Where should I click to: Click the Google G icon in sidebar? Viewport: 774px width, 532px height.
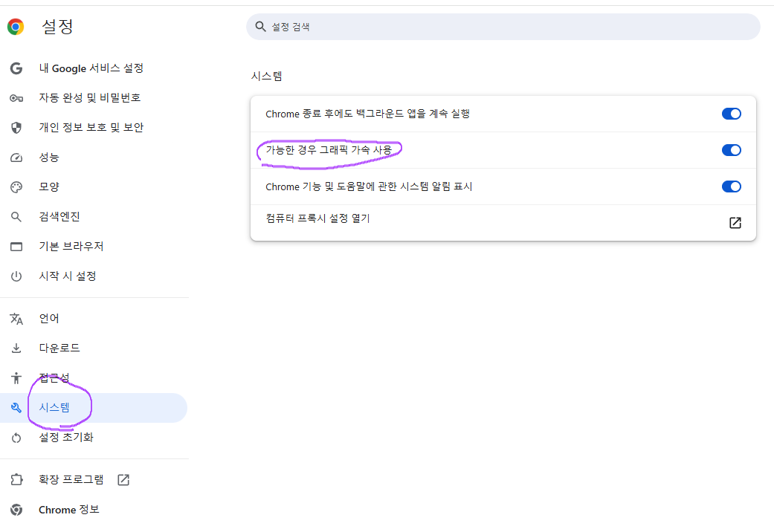click(16, 68)
